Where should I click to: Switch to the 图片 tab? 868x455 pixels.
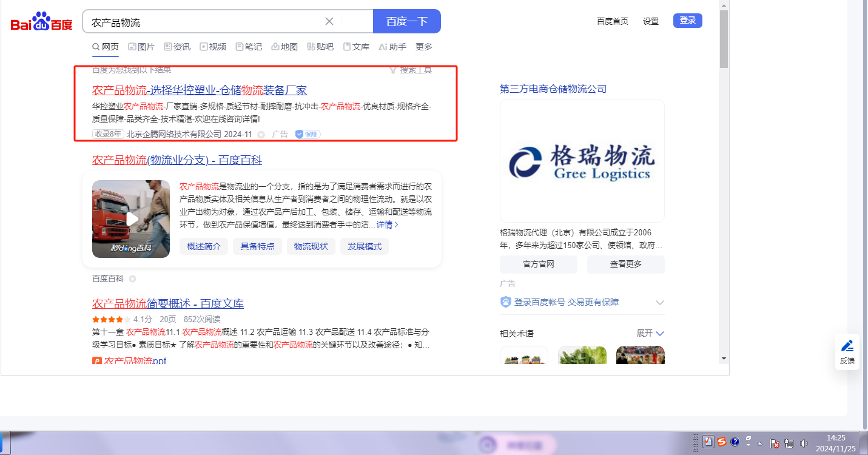click(141, 47)
